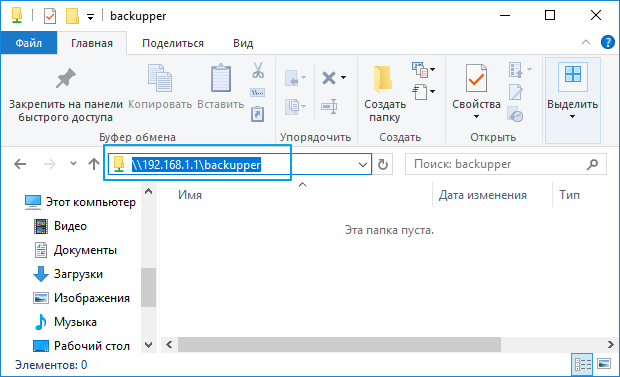This screenshot has height=377, width=620.
Task: Switch to Large icons view in status bar
Action: point(604,364)
